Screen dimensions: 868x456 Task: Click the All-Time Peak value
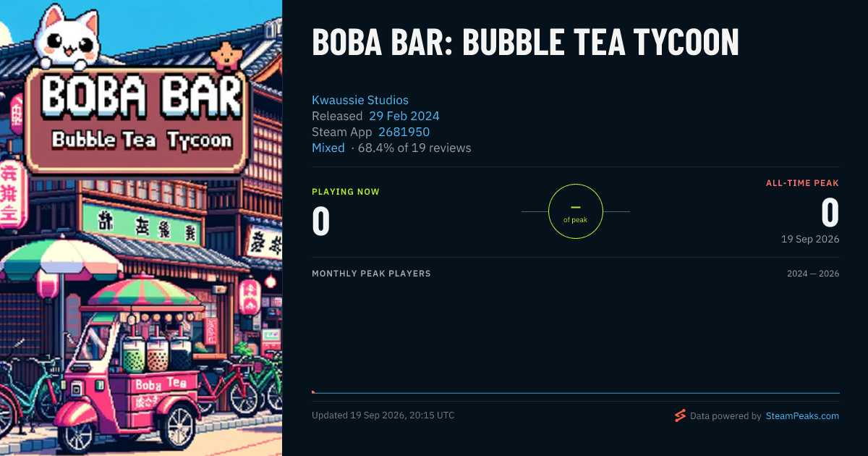point(830,213)
